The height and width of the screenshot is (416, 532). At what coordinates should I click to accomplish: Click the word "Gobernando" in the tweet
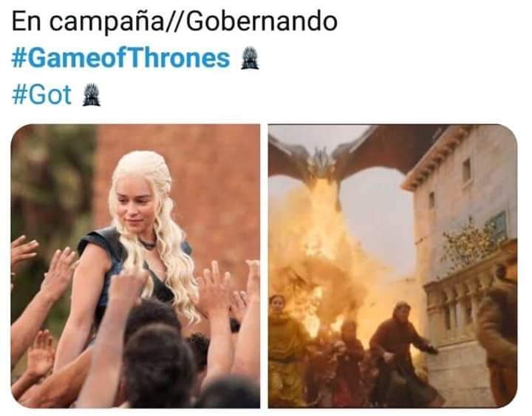click(262, 21)
